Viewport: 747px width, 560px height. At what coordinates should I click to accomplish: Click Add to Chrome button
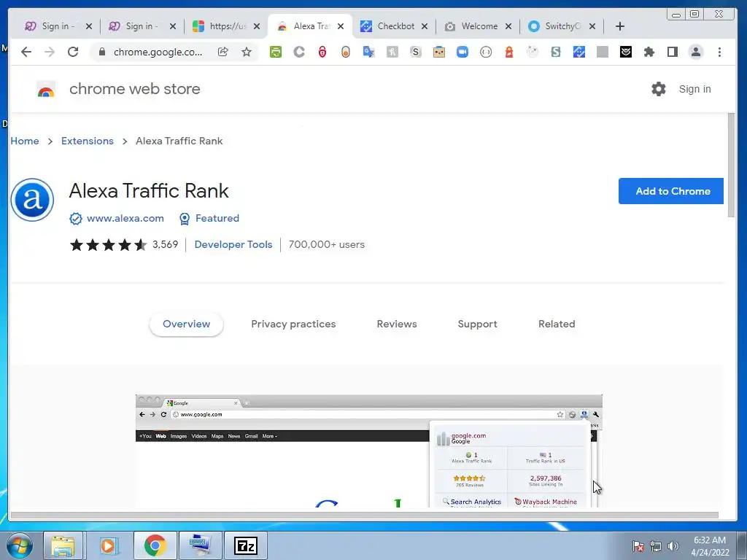click(x=671, y=191)
